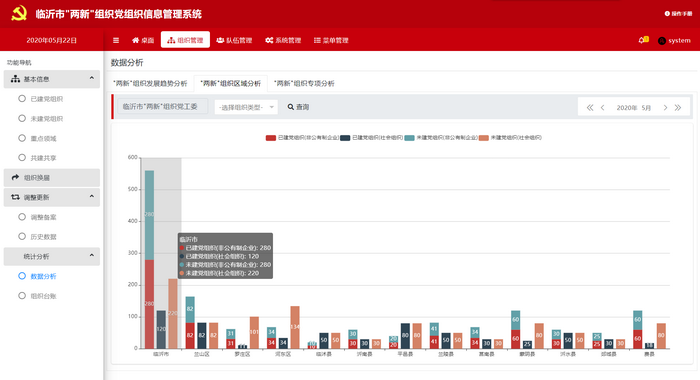The image size is (700, 380).
Task: Switch to "两新"组织区域分析 tab
Action: point(230,84)
